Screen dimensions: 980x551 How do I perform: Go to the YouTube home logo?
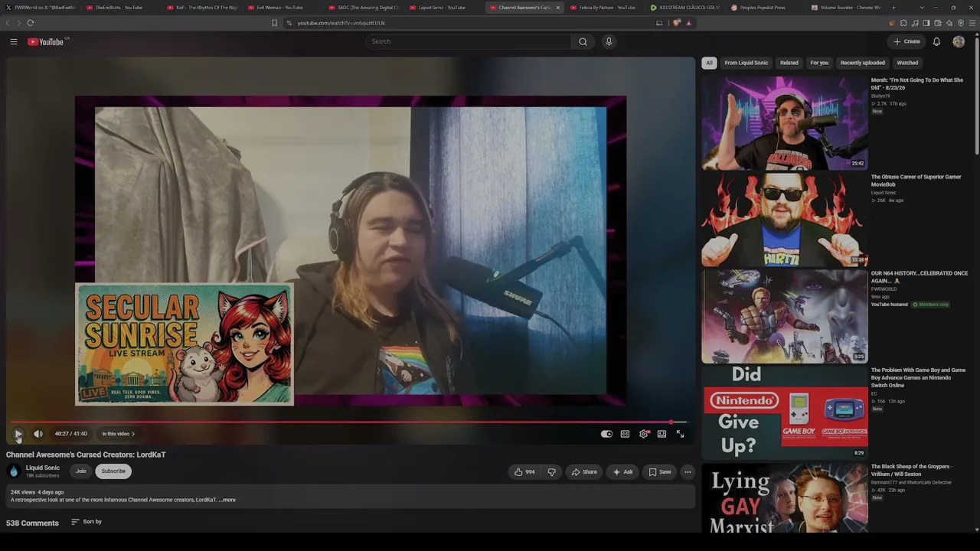tap(46, 41)
